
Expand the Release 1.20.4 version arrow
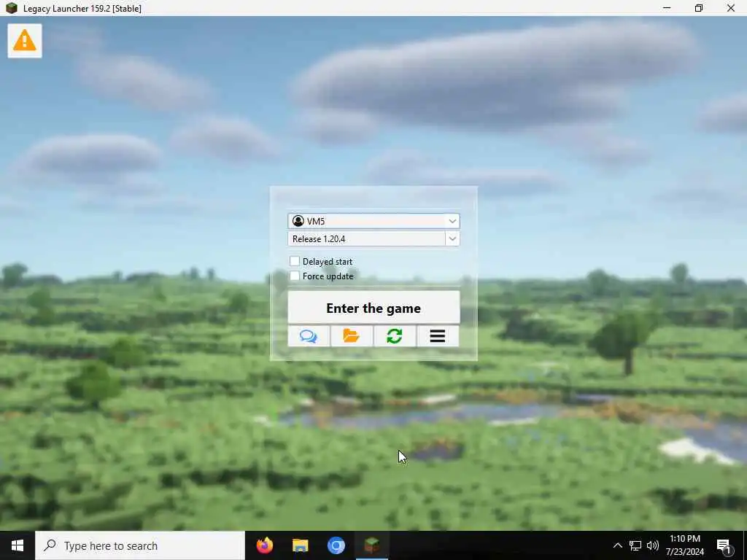452,238
